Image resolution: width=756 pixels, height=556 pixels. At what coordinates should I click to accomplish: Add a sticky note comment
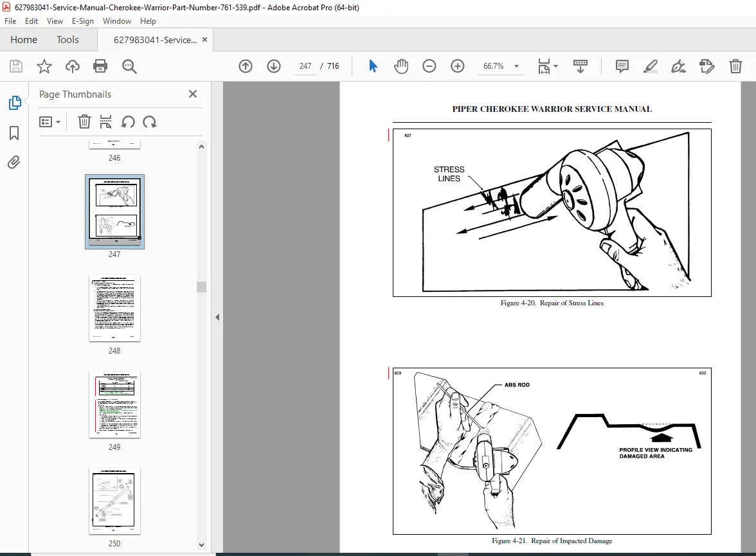click(622, 66)
